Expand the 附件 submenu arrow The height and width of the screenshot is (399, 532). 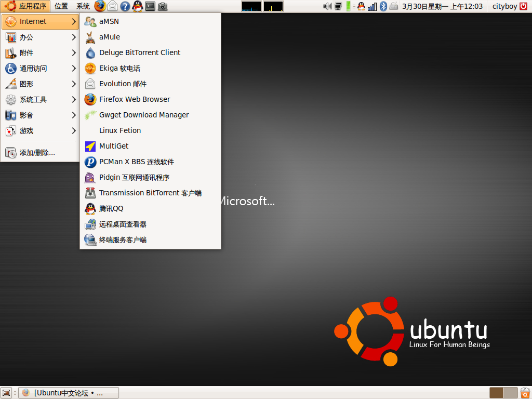pos(74,52)
